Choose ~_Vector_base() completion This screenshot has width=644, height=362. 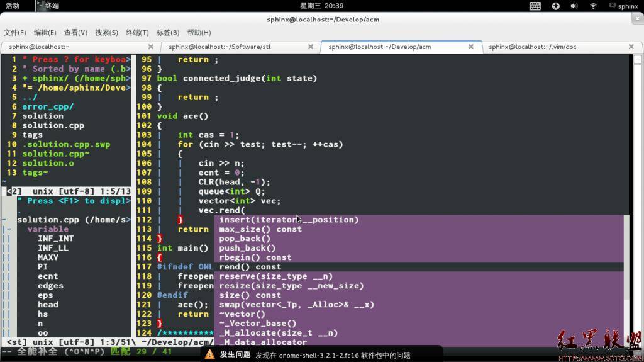point(419,324)
